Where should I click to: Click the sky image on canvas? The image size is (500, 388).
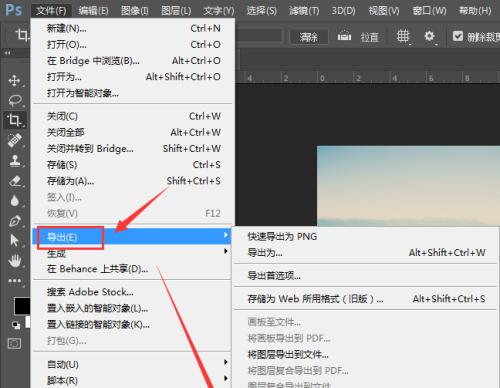click(408, 186)
